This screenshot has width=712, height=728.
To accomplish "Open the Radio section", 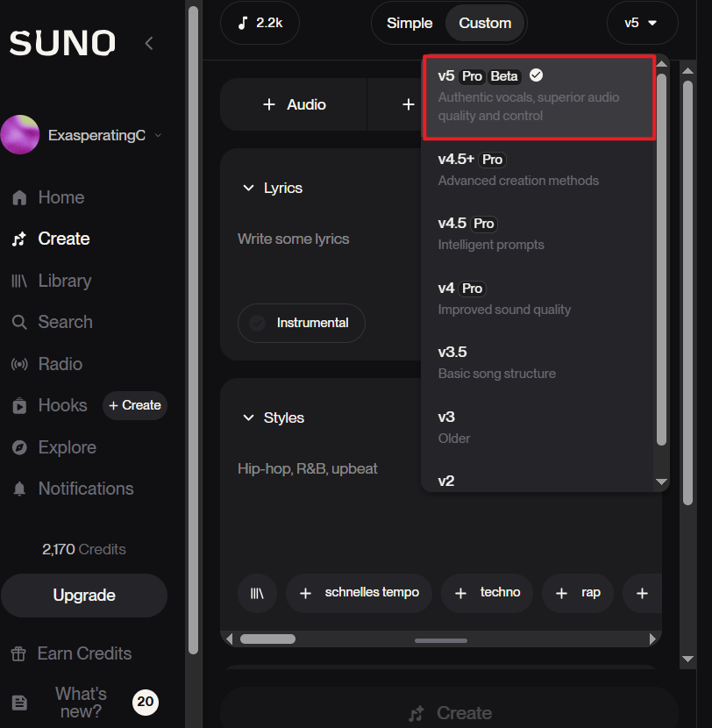I will click(19, 364).
